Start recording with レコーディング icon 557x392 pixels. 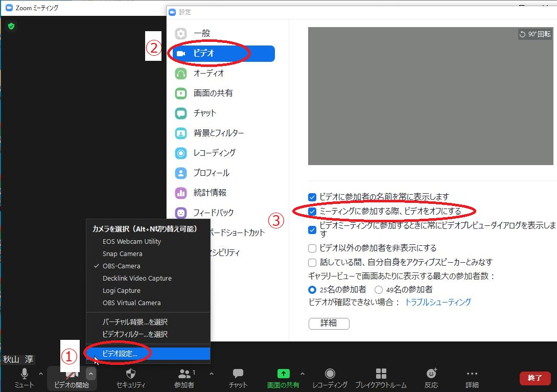(x=330, y=374)
